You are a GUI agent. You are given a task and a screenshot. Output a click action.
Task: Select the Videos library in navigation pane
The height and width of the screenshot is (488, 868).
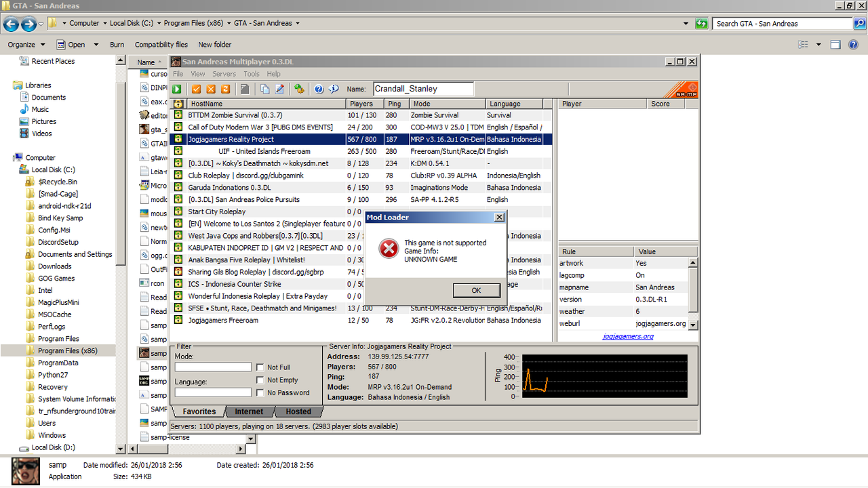tap(41, 134)
